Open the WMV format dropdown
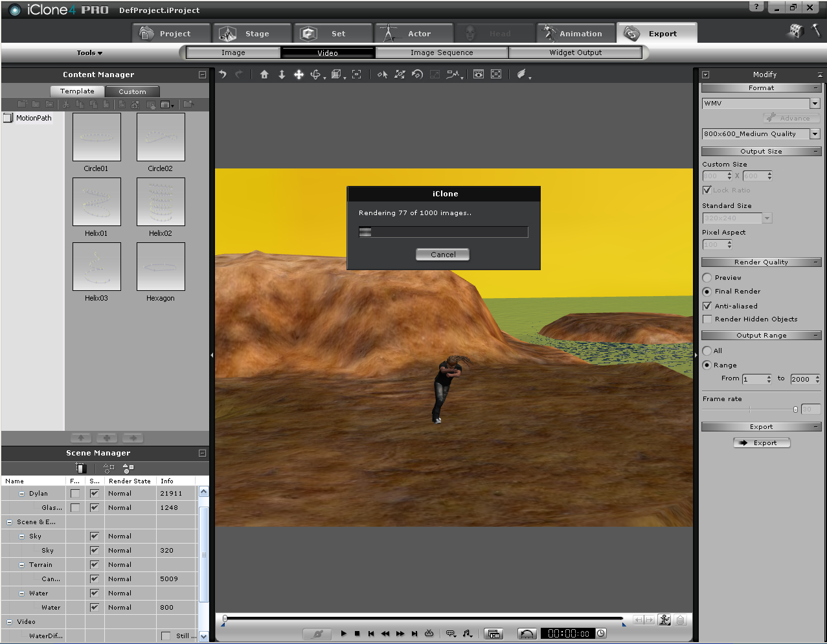827x644 pixels. [815, 104]
